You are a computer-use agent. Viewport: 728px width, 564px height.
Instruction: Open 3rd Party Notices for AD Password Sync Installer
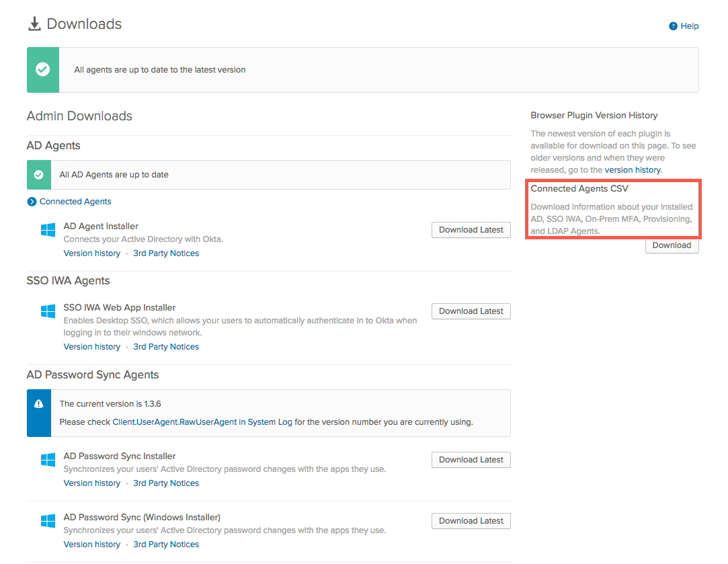[x=166, y=483]
